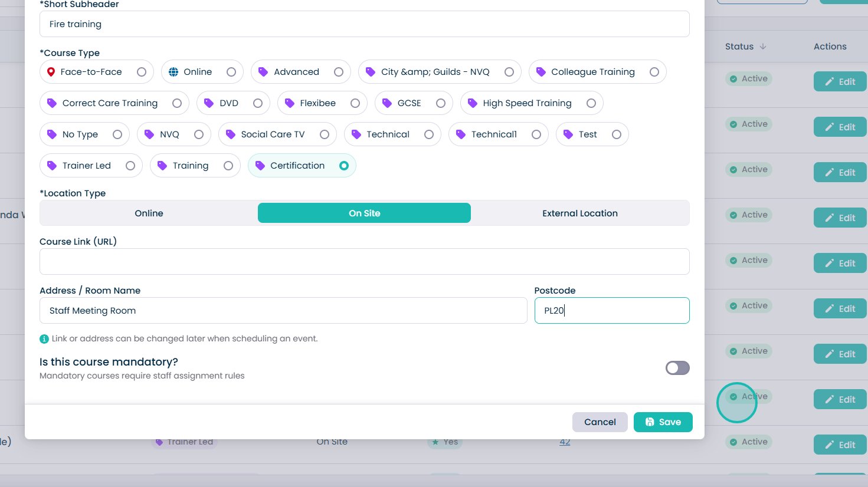868x487 pixels.
Task: Click the info icon beside the address hint
Action: point(44,339)
